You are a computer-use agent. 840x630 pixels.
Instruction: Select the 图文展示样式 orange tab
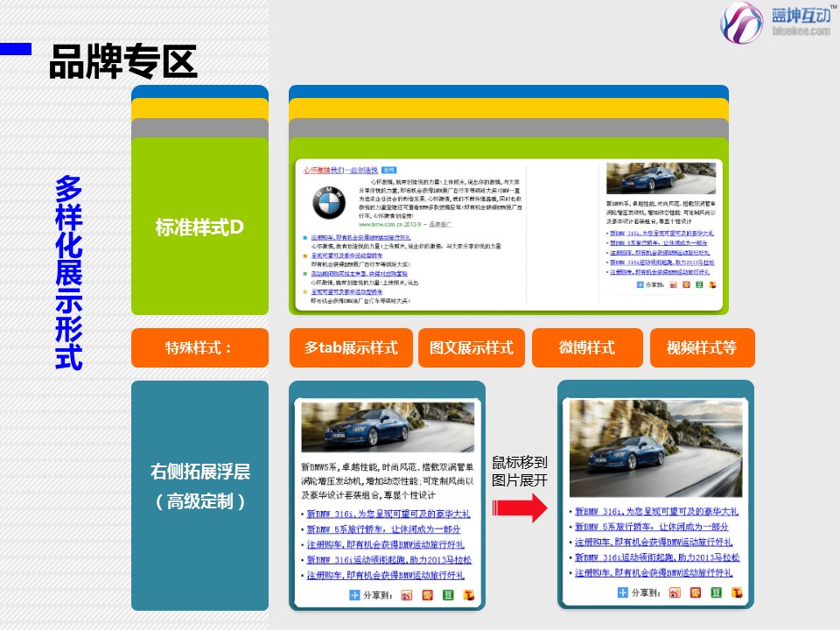click(471, 348)
